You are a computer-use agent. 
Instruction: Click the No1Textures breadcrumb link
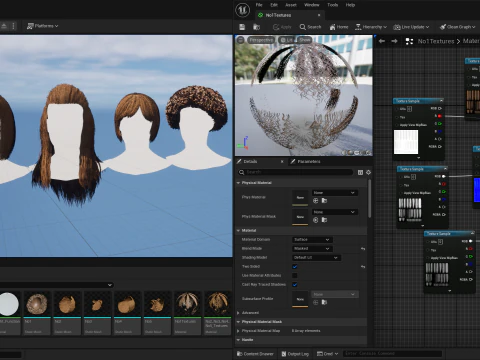click(436, 41)
